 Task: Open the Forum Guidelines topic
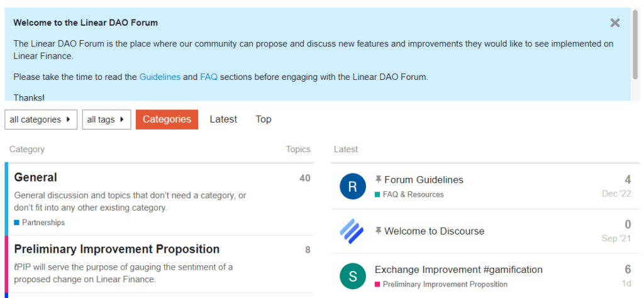424,180
